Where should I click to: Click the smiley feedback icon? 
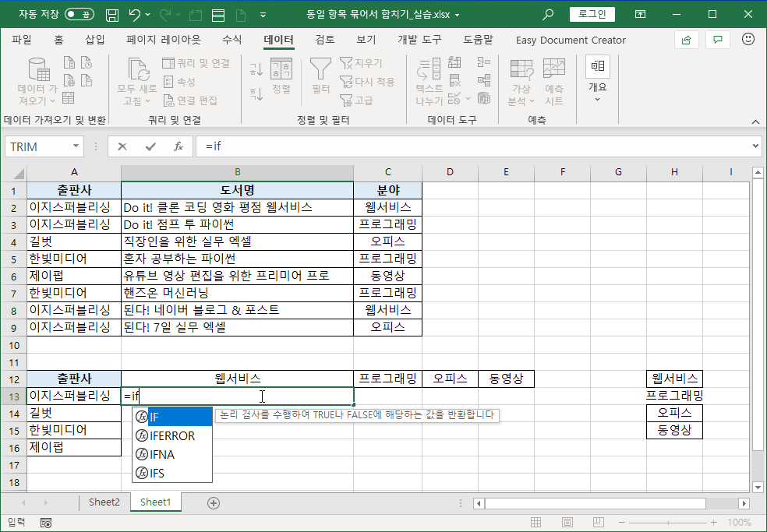748,40
